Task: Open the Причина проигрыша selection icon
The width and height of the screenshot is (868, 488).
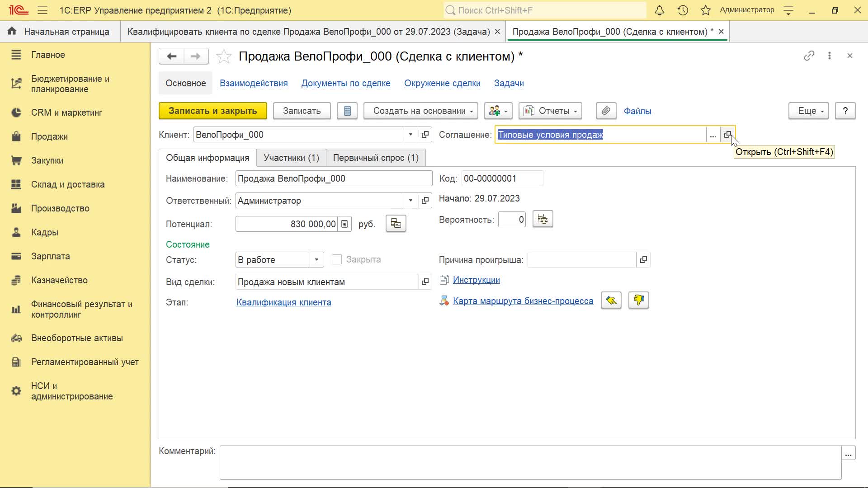Action: pyautogui.click(x=643, y=260)
